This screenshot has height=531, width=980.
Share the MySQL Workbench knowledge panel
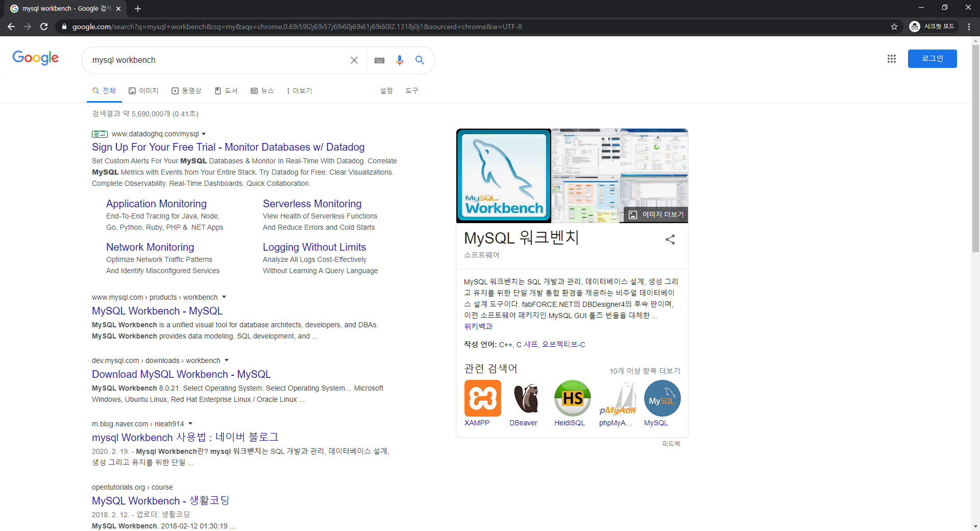(670, 239)
